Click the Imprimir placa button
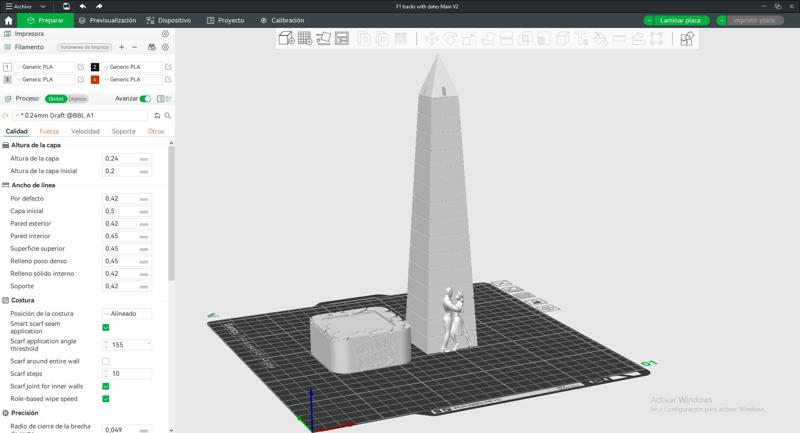800x433 pixels. coord(754,20)
